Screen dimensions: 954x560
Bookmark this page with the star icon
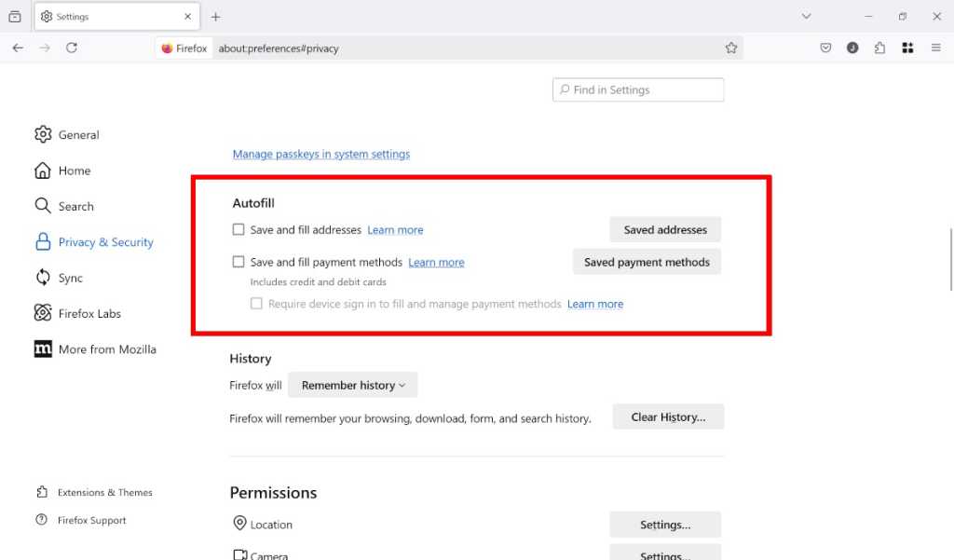[x=732, y=48]
